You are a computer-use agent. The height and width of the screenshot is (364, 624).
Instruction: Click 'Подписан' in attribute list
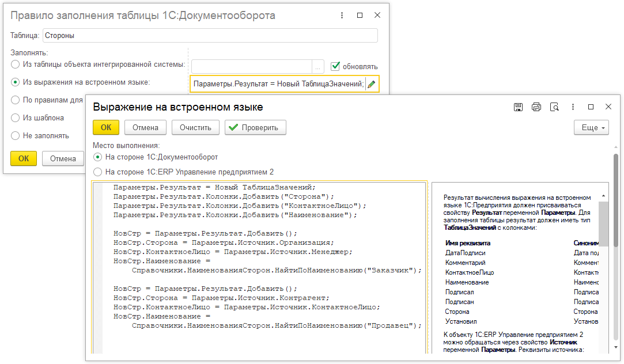(x=459, y=302)
